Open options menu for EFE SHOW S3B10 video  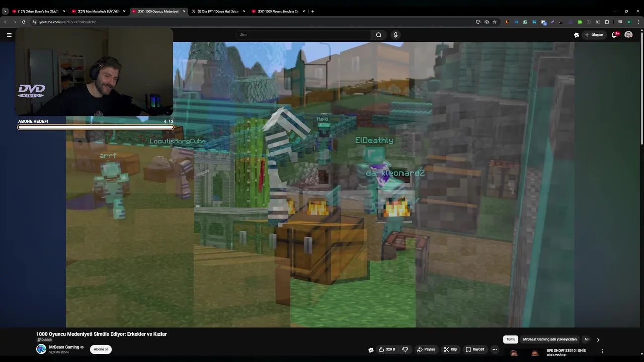[602, 351]
